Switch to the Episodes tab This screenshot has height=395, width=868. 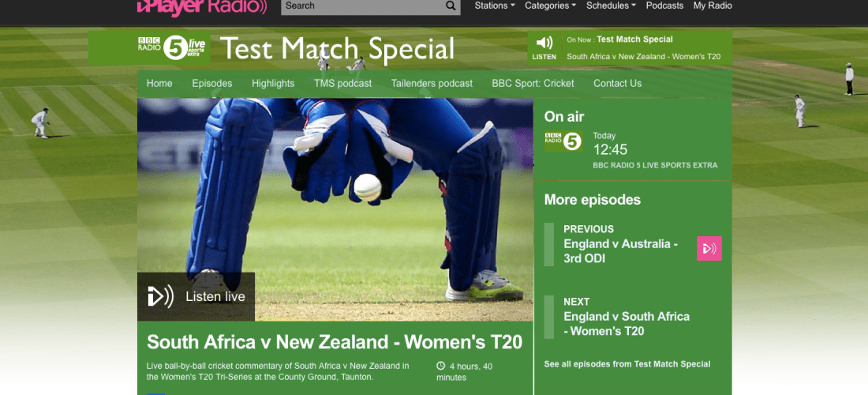[x=212, y=84]
